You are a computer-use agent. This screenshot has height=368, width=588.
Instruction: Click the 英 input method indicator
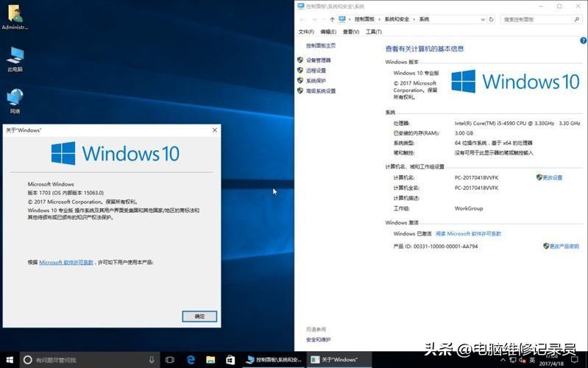(532, 360)
